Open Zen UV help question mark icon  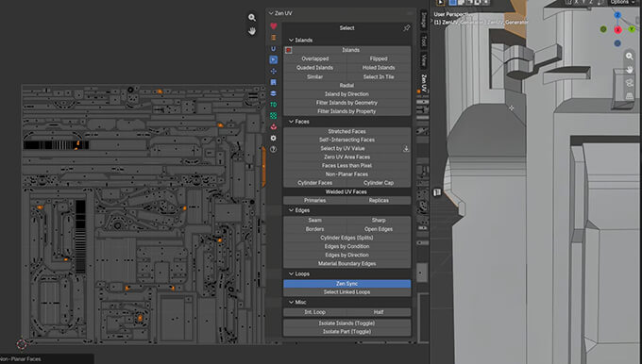click(274, 149)
